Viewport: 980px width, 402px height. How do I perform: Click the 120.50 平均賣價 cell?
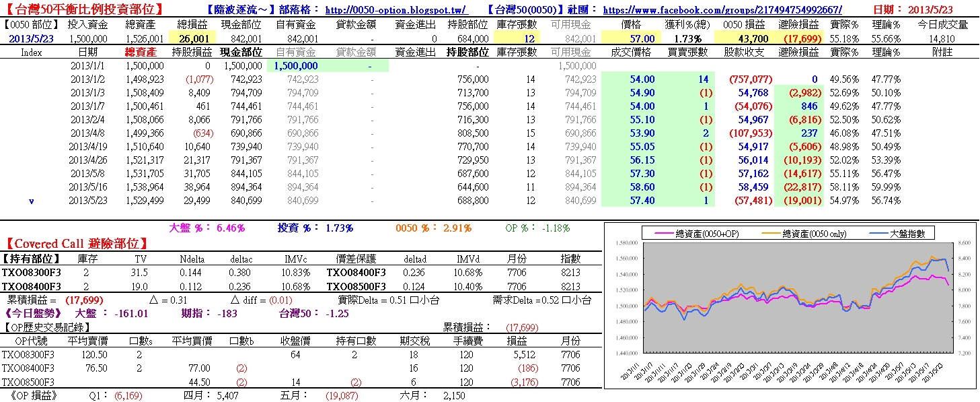coord(94,354)
